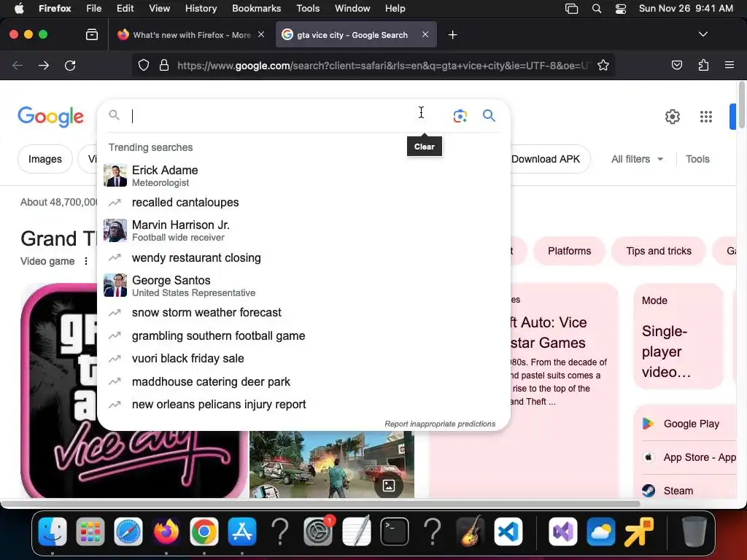The height and width of the screenshot is (560, 747).
Task: Go back to previous page
Action: tap(18, 65)
